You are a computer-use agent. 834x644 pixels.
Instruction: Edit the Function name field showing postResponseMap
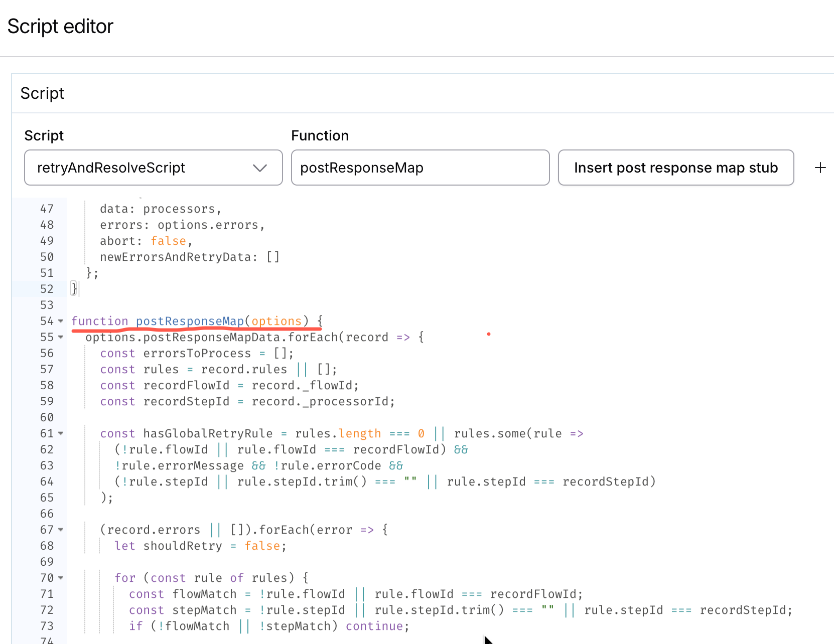point(421,168)
